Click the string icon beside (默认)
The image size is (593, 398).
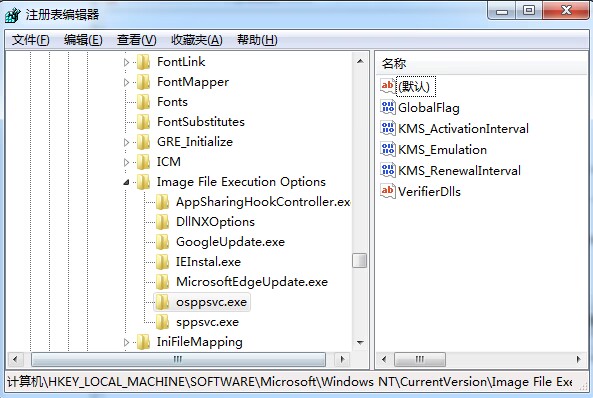click(388, 87)
